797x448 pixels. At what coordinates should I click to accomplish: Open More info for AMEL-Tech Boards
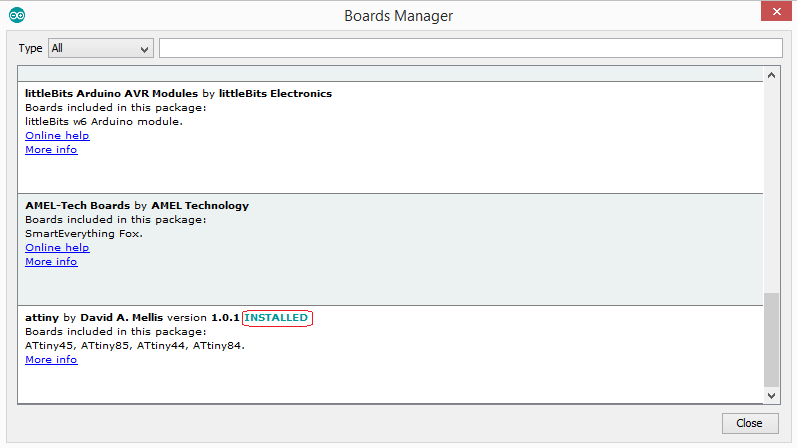51,262
